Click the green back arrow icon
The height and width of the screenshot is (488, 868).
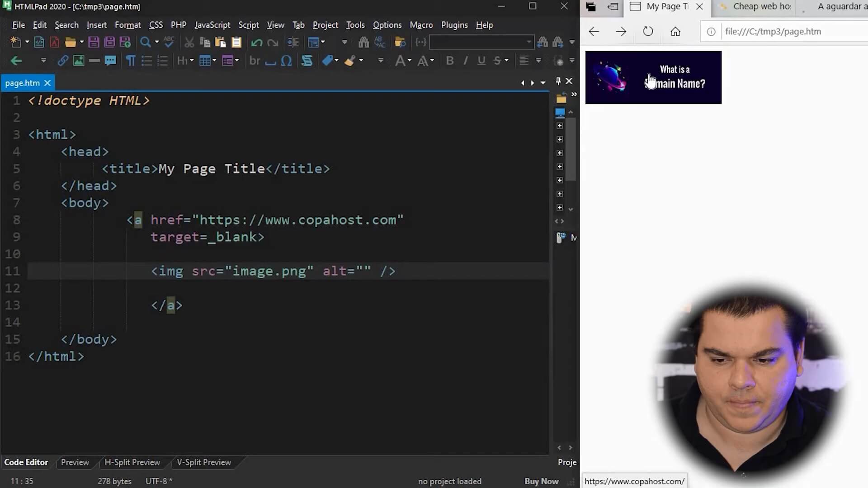pyautogui.click(x=16, y=61)
